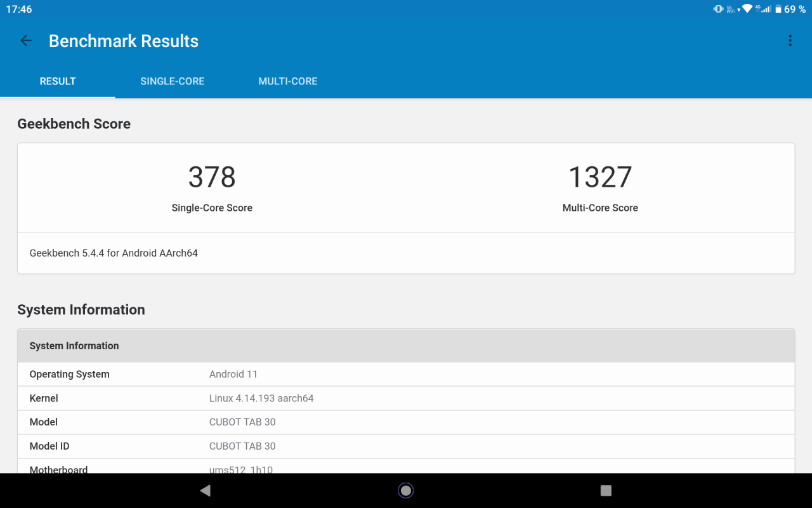Screen dimensions: 812x508
Task: Tap the Android back navigation button
Action: 205,490
